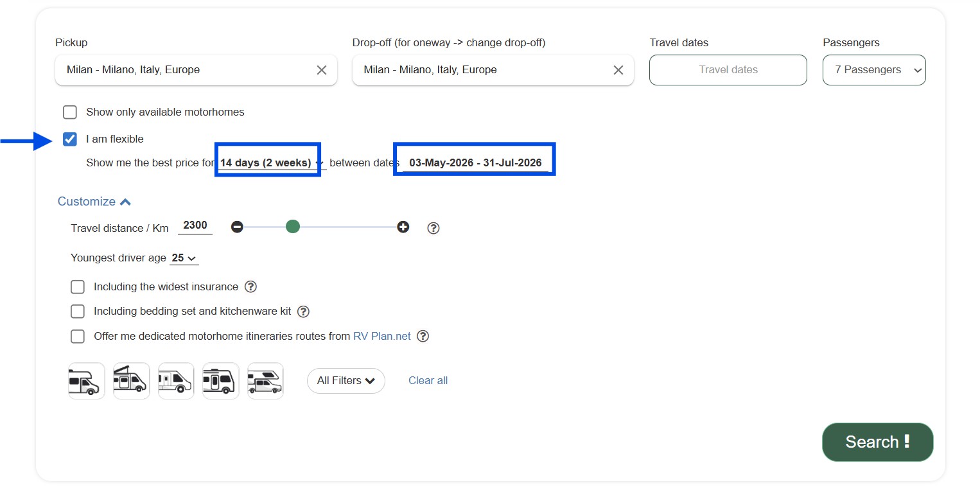Image resolution: width=980 pixels, height=492 pixels.
Task: Expand the All Filters dropdown
Action: (346, 381)
